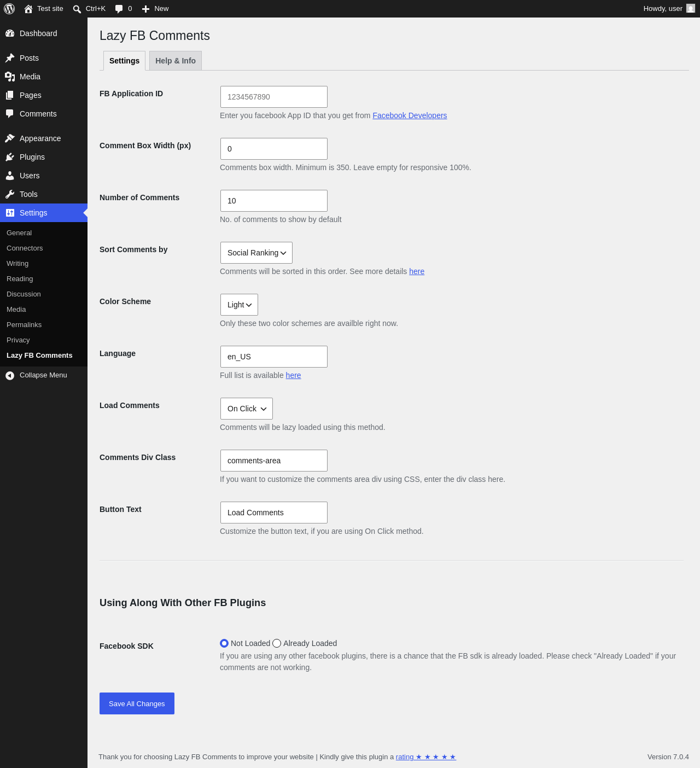Switch to the Settings tab
Screen dimensions: 700x768
pyautogui.click(x=124, y=61)
